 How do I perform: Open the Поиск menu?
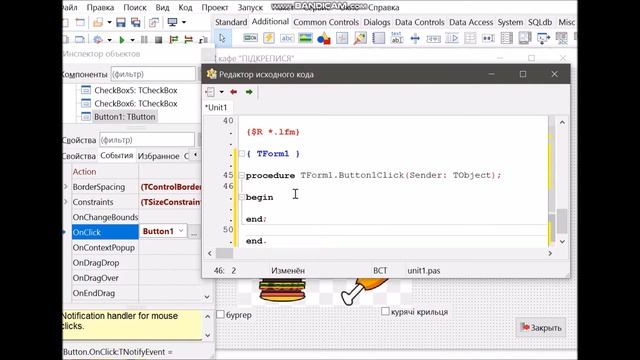135,7
